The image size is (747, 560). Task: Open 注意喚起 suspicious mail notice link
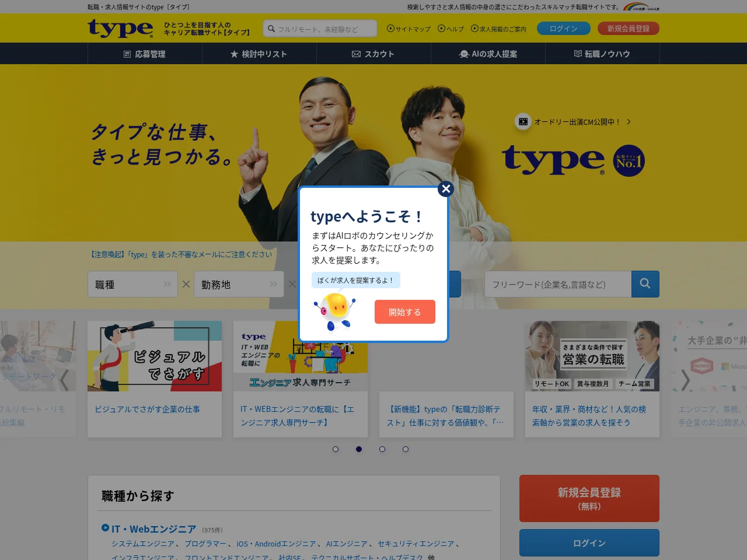[x=180, y=254]
